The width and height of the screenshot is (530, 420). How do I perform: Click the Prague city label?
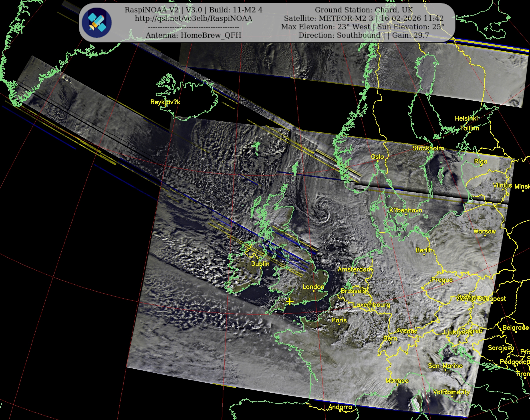click(x=442, y=280)
